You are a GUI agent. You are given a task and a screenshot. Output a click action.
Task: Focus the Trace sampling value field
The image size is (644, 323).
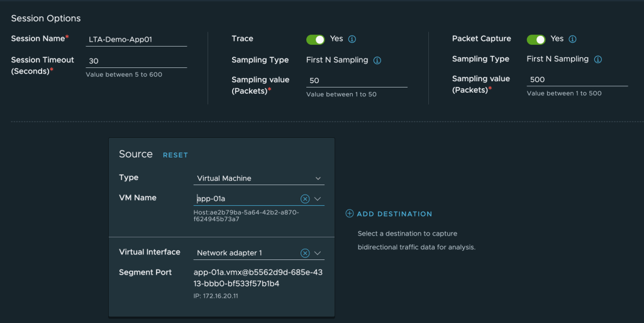[357, 81]
